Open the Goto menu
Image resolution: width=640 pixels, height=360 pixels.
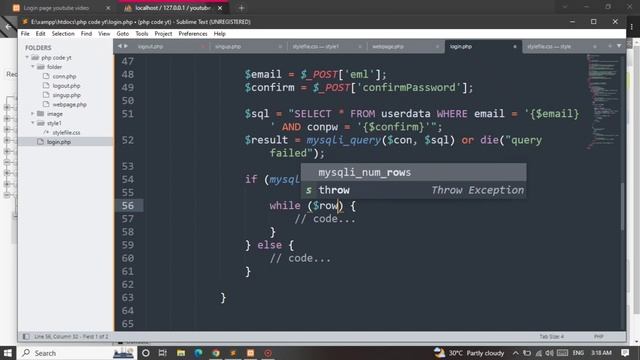coord(122,34)
